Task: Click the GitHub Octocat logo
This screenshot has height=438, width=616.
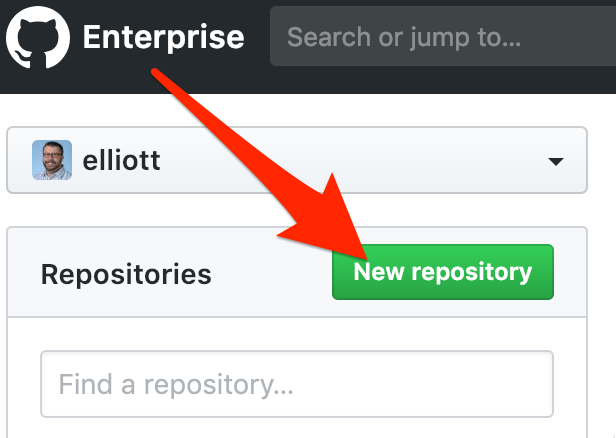Action: [x=38, y=37]
